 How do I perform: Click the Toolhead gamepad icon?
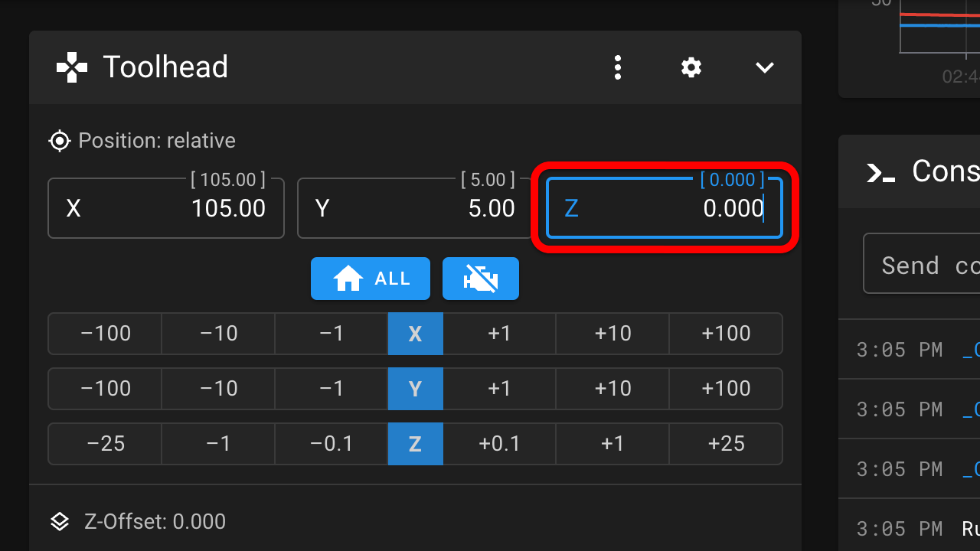click(72, 67)
